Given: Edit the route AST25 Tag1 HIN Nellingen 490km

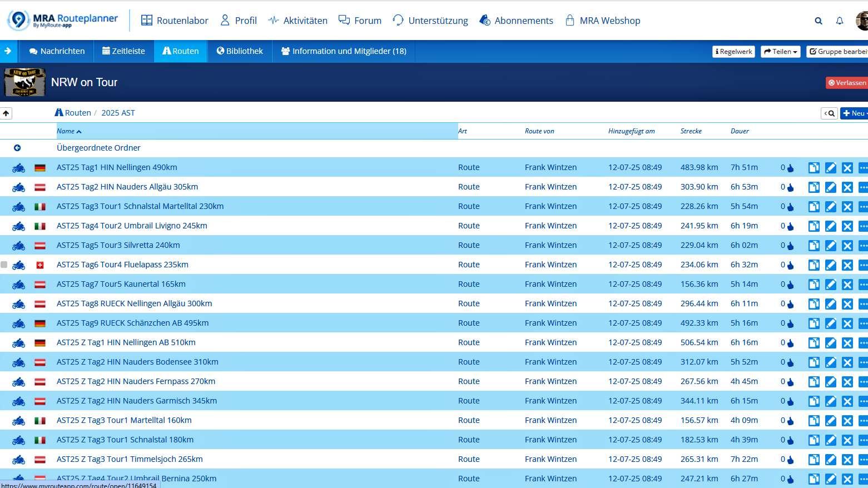Looking at the screenshot, I should [x=831, y=167].
